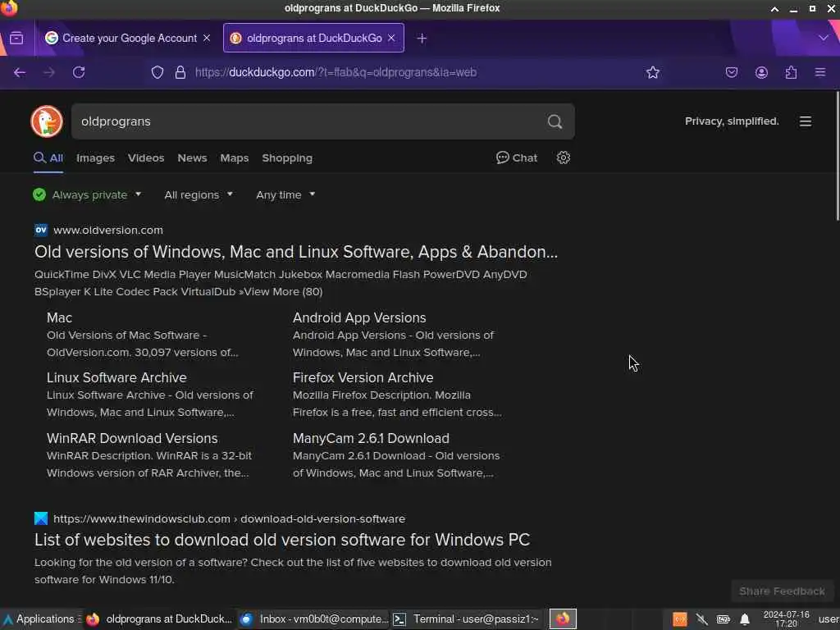Open Linux Software Archive sublink
The height and width of the screenshot is (630, 840).
116,377
